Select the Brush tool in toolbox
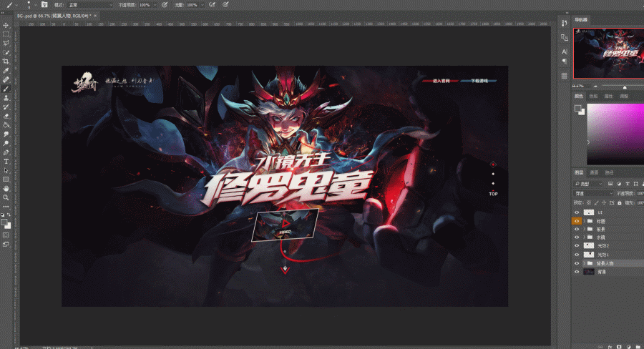 point(6,89)
